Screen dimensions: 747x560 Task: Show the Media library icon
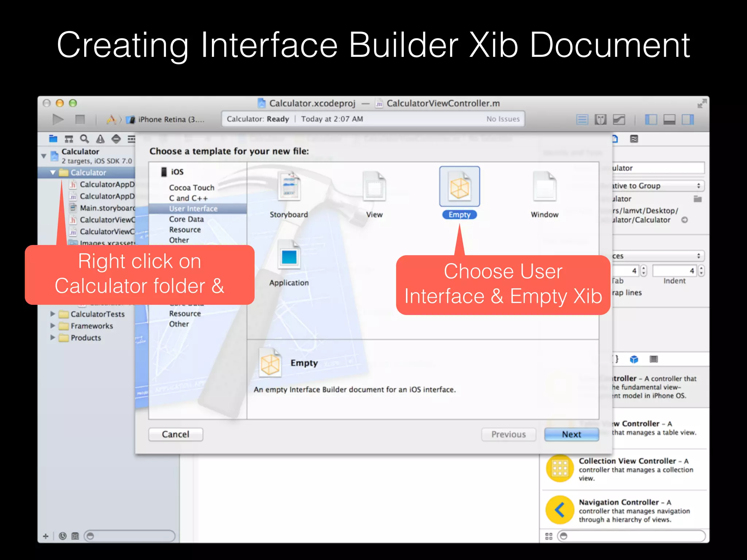pyautogui.click(x=654, y=359)
